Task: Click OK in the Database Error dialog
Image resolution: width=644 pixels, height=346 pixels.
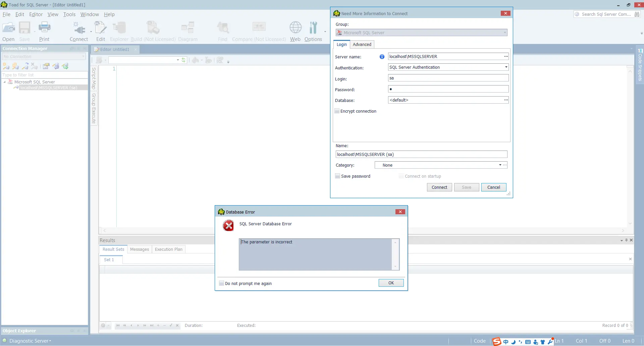Action: point(391,283)
